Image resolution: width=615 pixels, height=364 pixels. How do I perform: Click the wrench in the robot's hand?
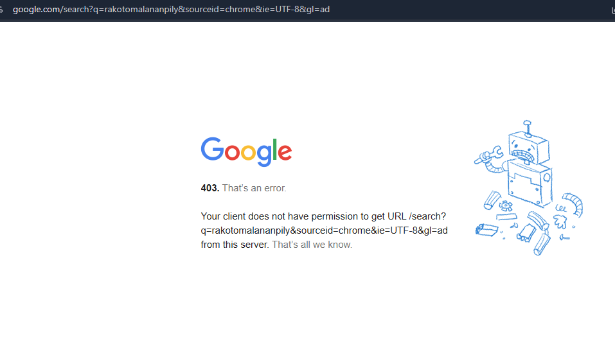point(488,155)
